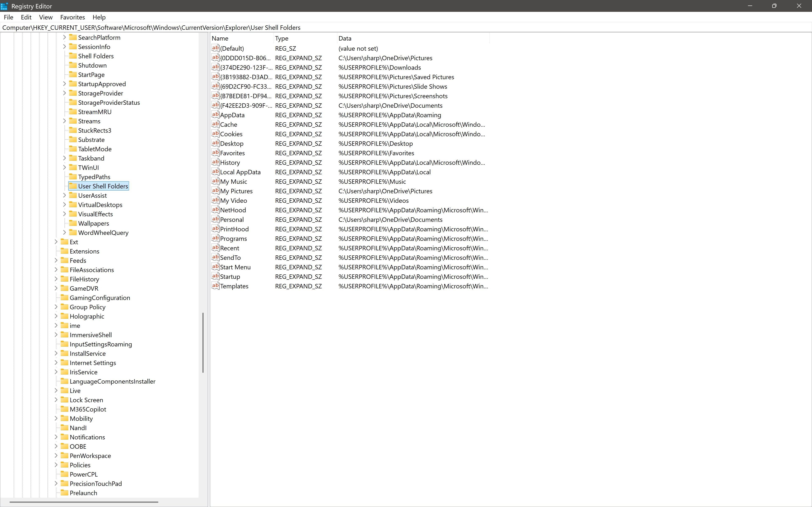Click the Shell Folders key folder icon
The image size is (812, 507).
click(73, 56)
